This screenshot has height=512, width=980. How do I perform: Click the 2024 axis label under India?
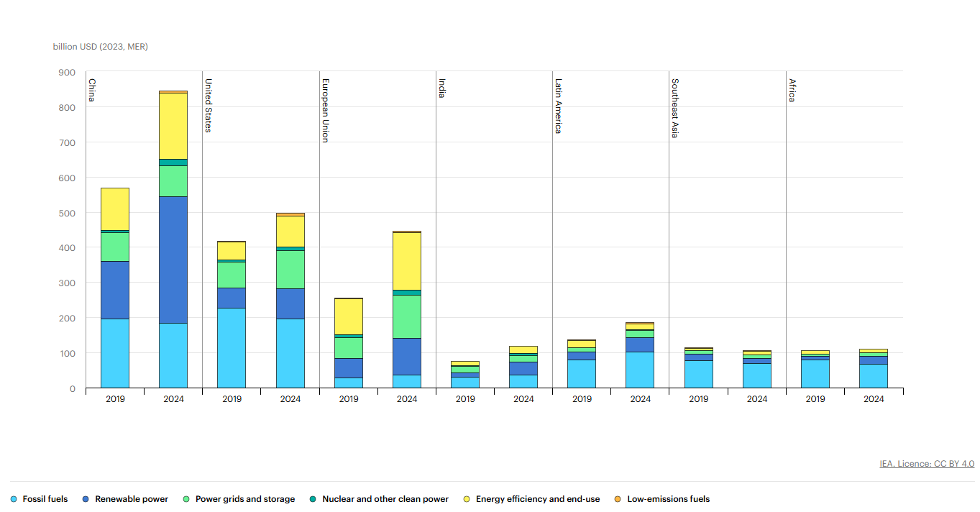(523, 399)
